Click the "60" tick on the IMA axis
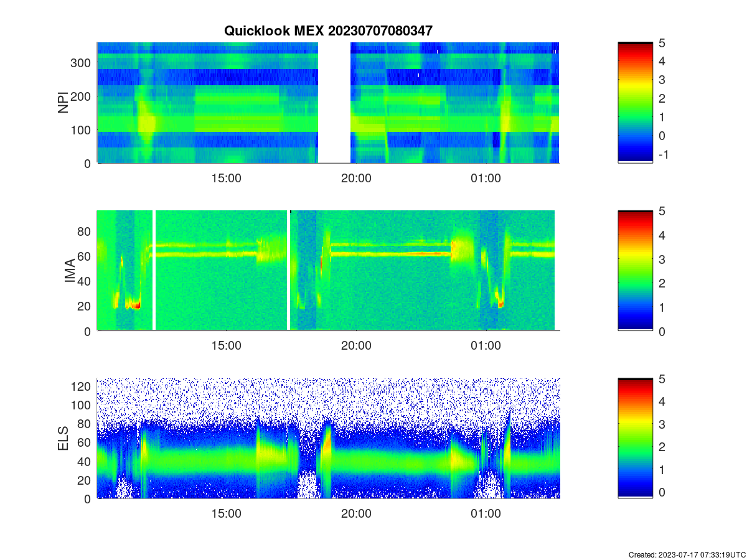747x560 pixels. point(85,256)
